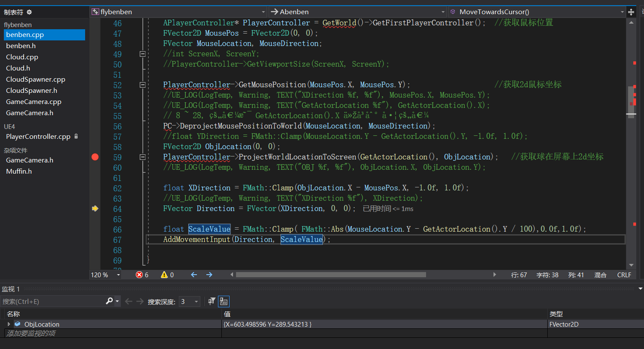Click the watch search input field
This screenshot has height=349, width=644.
pyautogui.click(x=52, y=301)
